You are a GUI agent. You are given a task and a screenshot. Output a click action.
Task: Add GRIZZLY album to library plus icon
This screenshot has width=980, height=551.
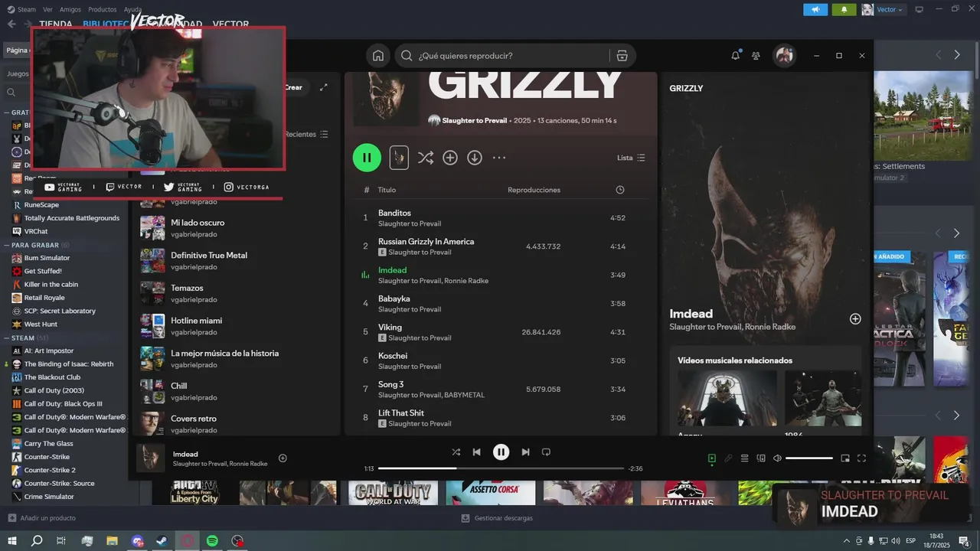[x=450, y=158]
